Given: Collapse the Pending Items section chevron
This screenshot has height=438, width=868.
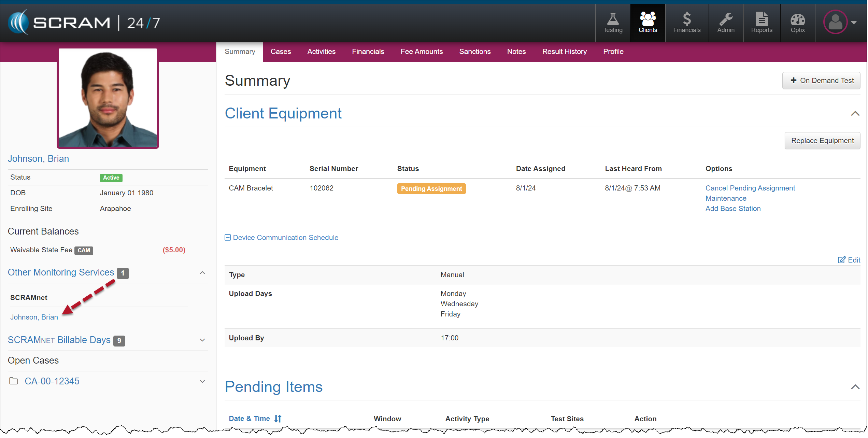Looking at the screenshot, I should [855, 387].
